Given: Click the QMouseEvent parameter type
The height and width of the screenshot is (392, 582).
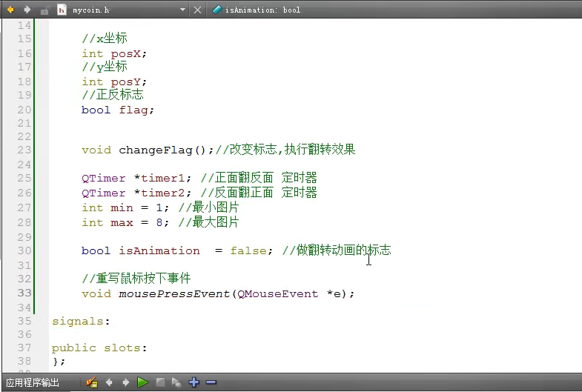Looking at the screenshot, I should click(x=277, y=293).
